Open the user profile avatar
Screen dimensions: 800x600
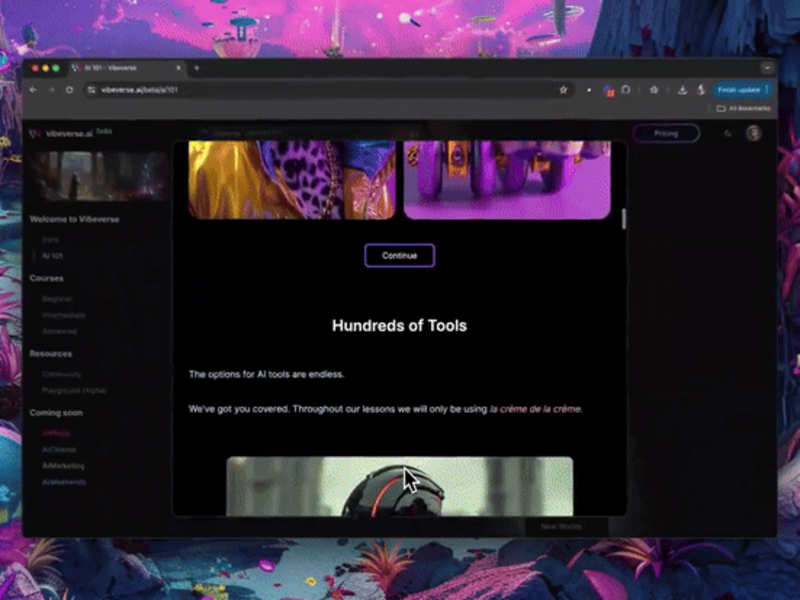click(x=754, y=133)
